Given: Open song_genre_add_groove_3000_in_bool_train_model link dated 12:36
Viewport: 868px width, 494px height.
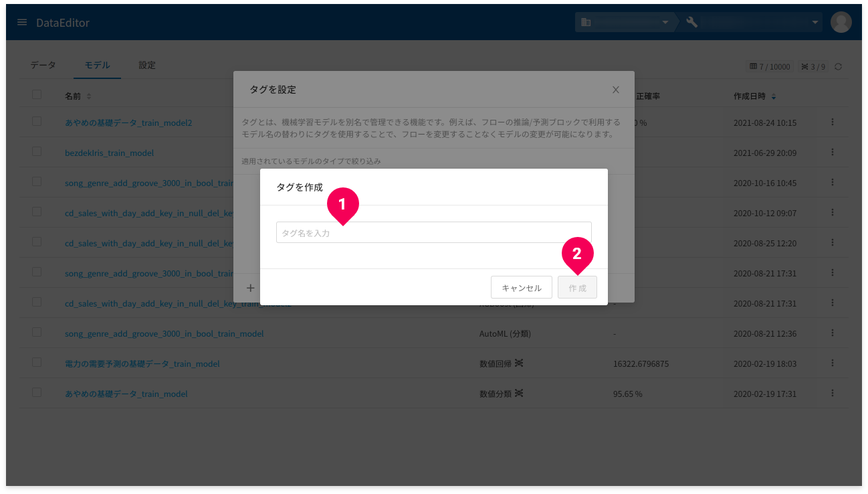Looking at the screenshot, I should (x=164, y=333).
